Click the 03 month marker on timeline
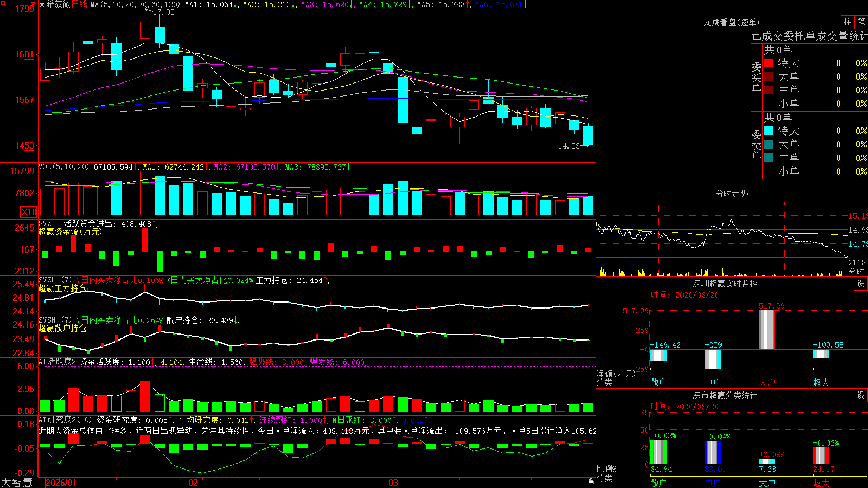The width and height of the screenshot is (868, 488). coord(393,483)
